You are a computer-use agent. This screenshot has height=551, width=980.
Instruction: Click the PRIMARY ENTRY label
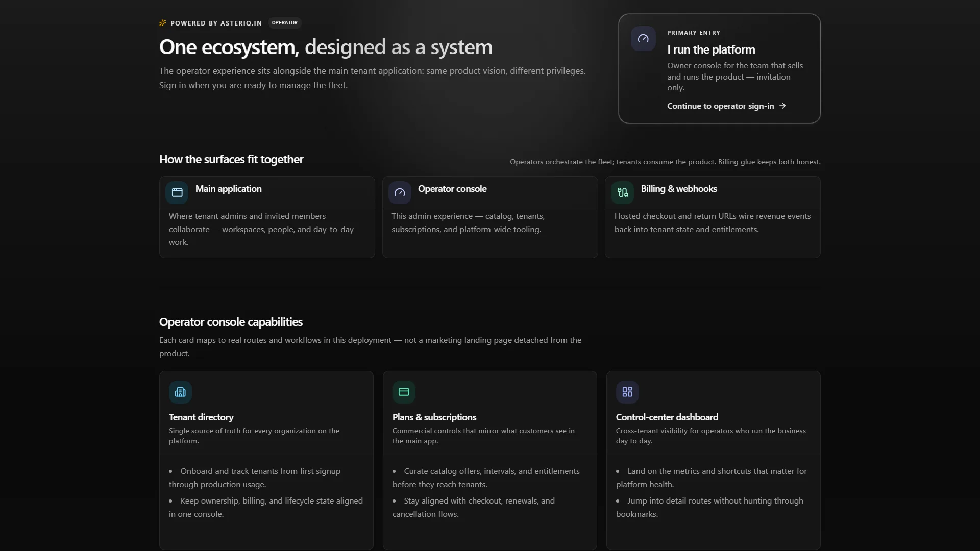694,33
